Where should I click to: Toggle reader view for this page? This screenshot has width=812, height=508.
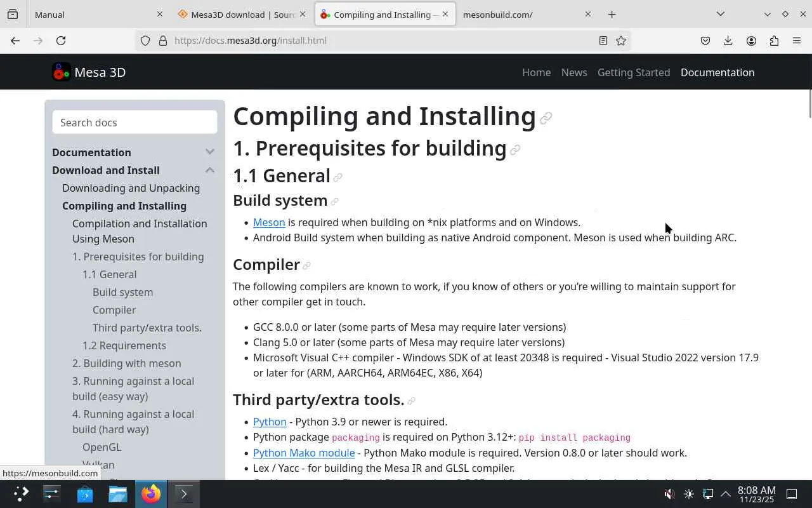(603, 41)
